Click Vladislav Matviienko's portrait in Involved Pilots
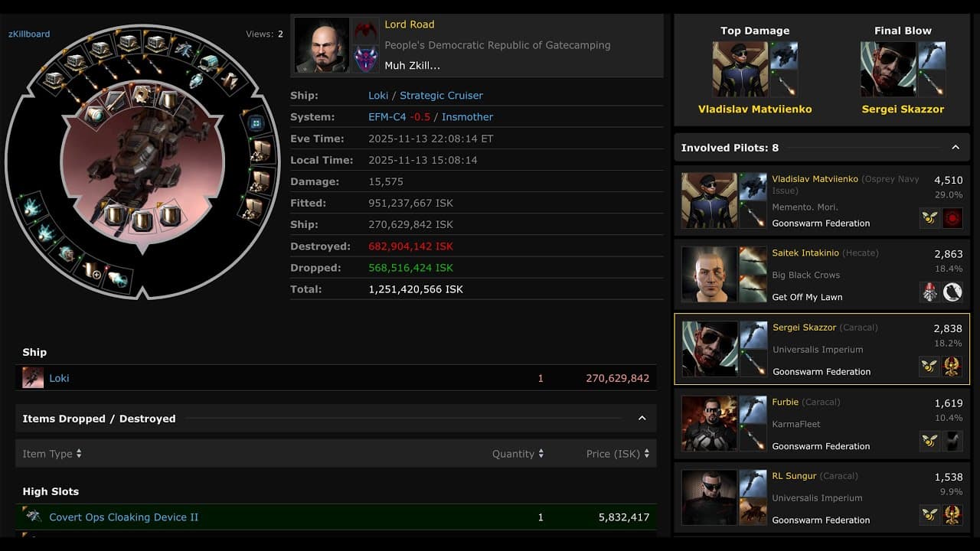The image size is (980, 551). (x=710, y=201)
